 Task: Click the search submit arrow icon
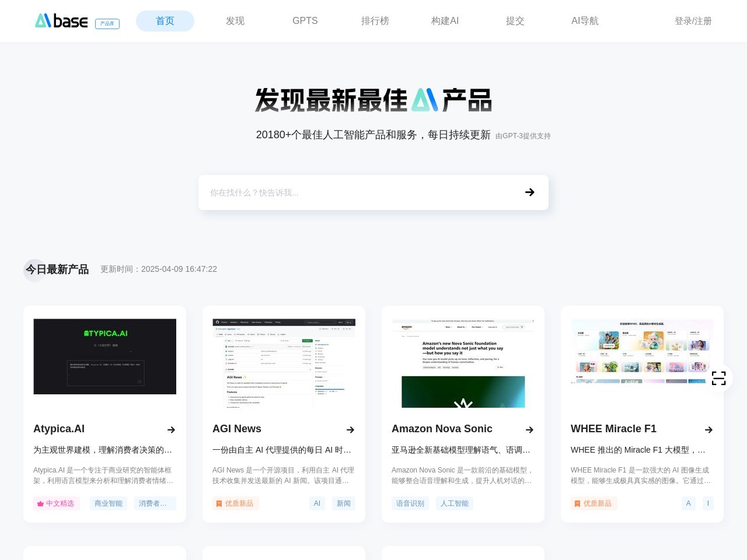pyautogui.click(x=529, y=192)
